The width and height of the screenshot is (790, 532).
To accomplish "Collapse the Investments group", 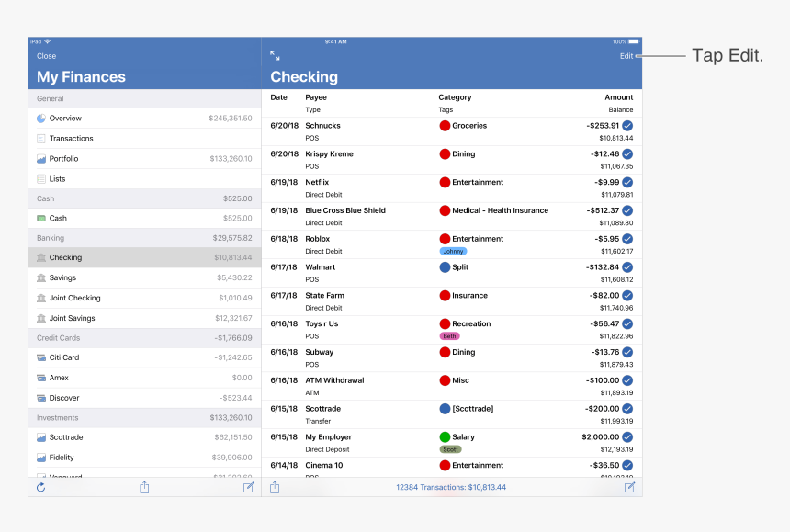I will click(58, 416).
